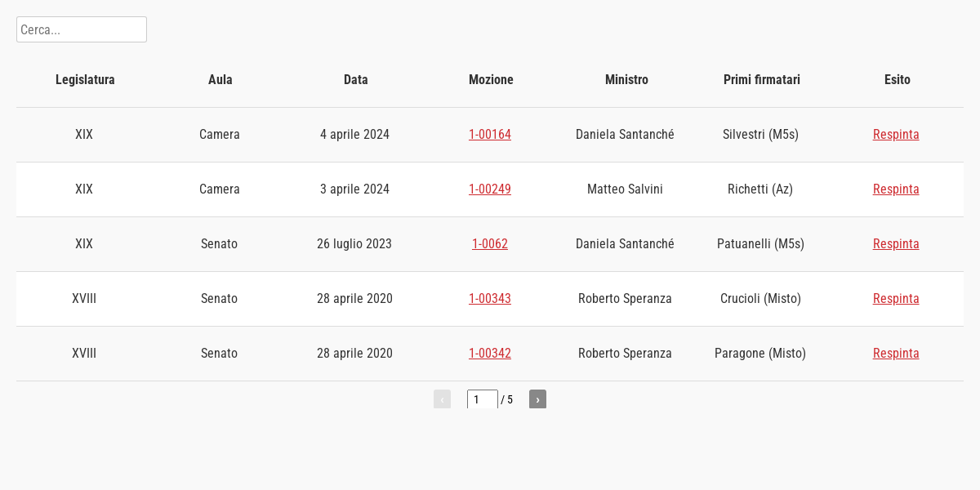Open motion 1-00343 link

coord(490,299)
